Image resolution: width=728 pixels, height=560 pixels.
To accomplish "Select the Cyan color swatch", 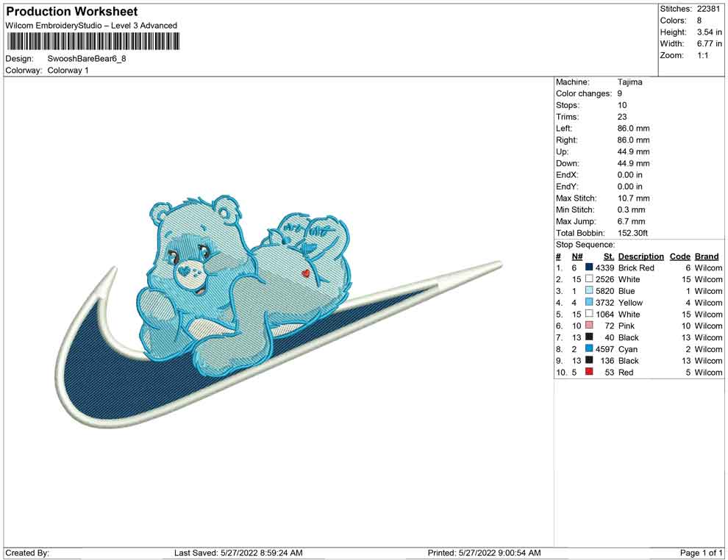I will tap(589, 348).
